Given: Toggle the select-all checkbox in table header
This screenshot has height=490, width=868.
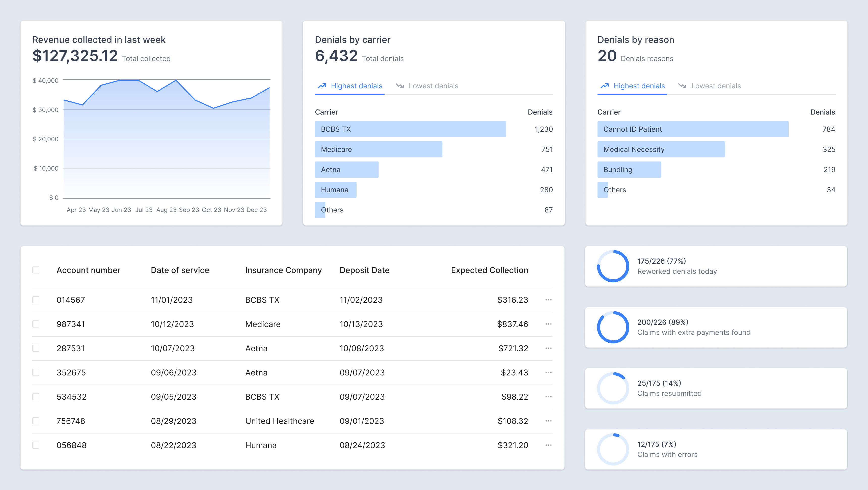Looking at the screenshot, I should pyautogui.click(x=36, y=270).
